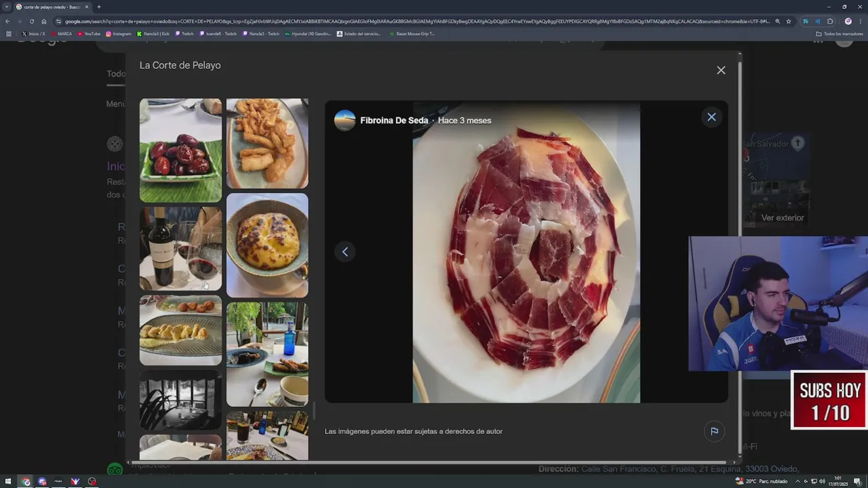Open the MARCA bookmark
868x488 pixels.
tap(61, 33)
